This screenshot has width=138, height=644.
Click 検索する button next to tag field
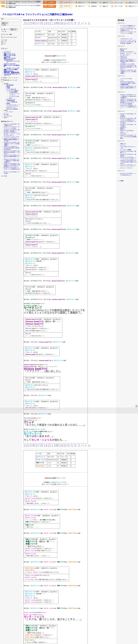point(14,30)
